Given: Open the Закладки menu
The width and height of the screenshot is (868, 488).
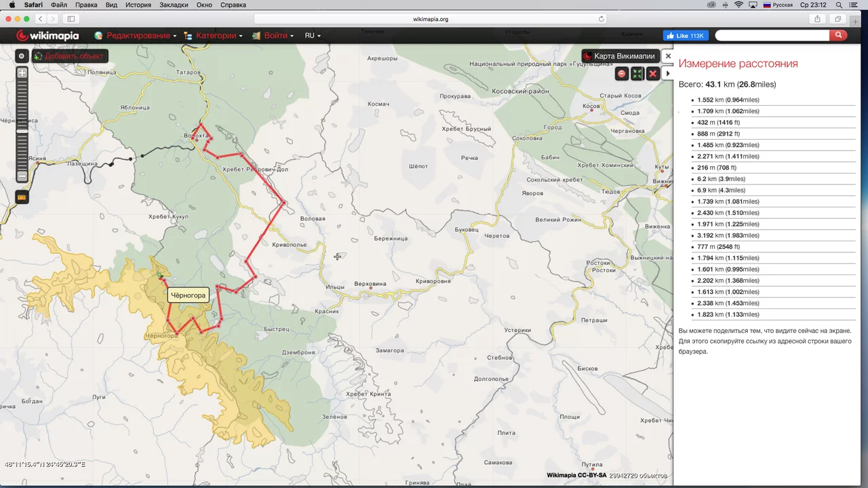Looking at the screenshot, I should click(174, 5).
